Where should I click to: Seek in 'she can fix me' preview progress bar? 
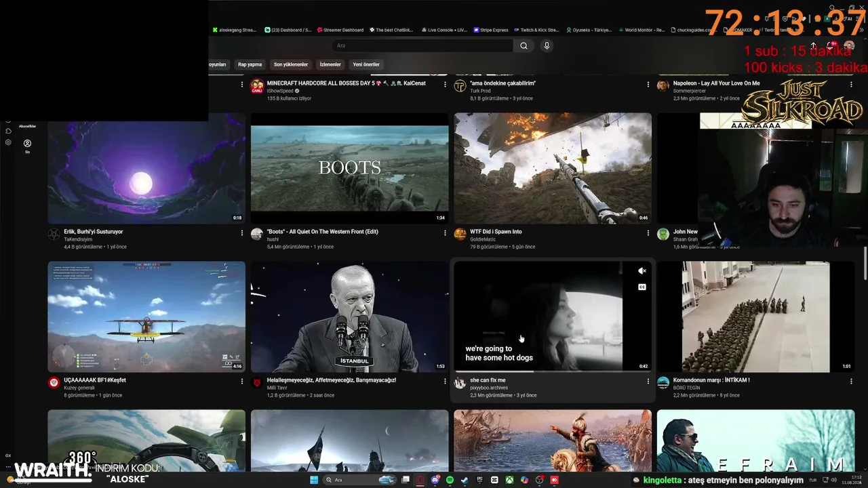point(553,371)
